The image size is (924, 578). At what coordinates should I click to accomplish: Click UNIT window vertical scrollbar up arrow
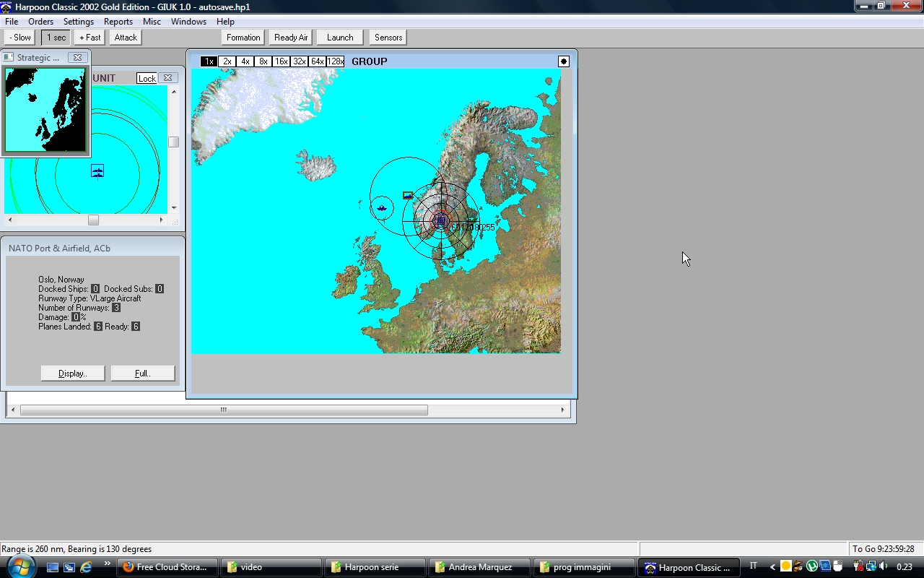click(174, 92)
